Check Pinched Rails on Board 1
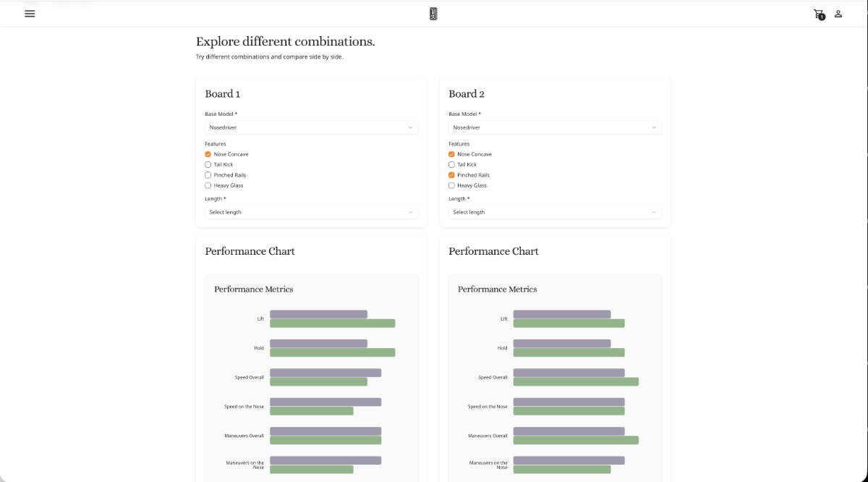This screenshot has height=482, width=868. pyautogui.click(x=208, y=174)
